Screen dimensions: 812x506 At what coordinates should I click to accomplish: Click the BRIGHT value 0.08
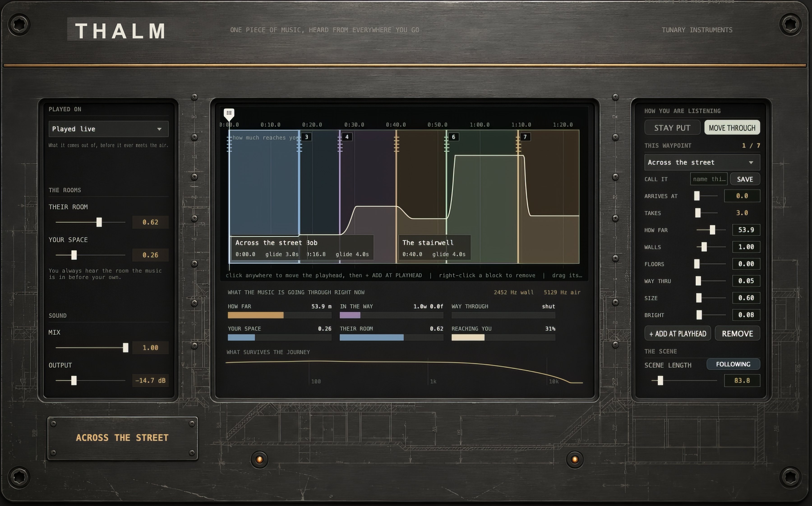click(x=746, y=315)
